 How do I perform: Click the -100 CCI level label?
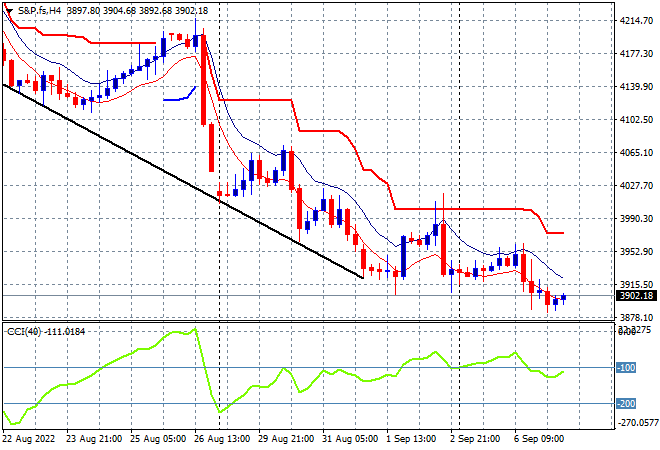626,367
